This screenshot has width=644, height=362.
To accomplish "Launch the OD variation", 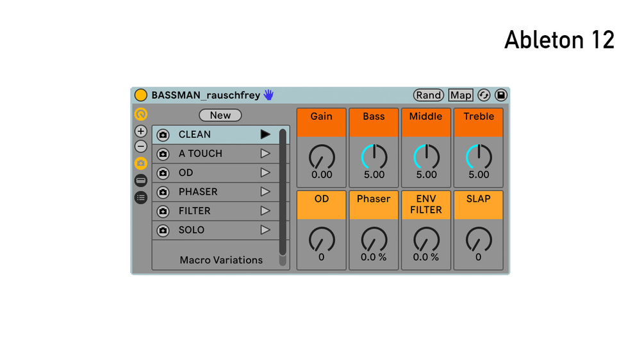I will coord(265,172).
